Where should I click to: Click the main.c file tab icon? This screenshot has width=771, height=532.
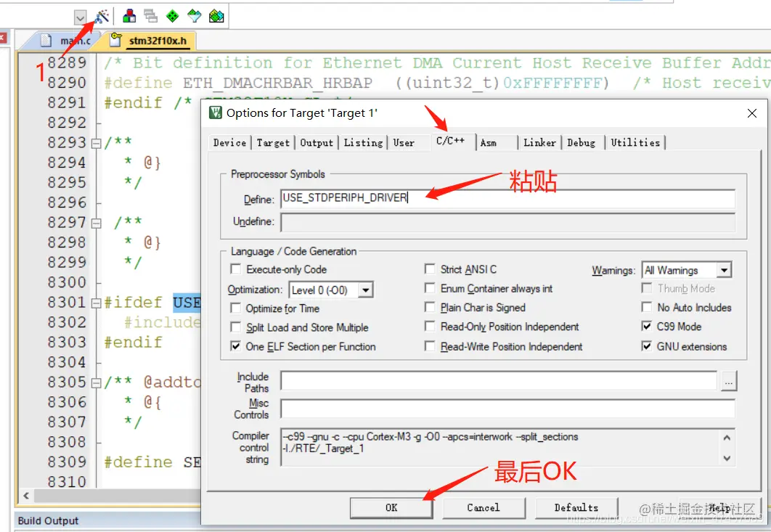click(46, 41)
